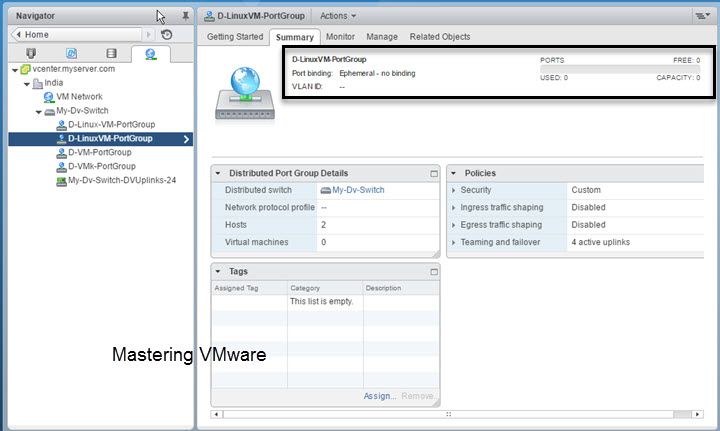Select My-Dv-Switch-DVUplinks-24
The width and height of the screenshot is (720, 431).
tap(122, 180)
